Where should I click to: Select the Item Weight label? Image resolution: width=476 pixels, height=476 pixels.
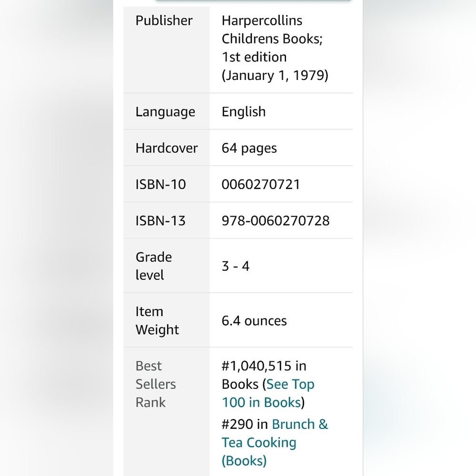(x=157, y=320)
